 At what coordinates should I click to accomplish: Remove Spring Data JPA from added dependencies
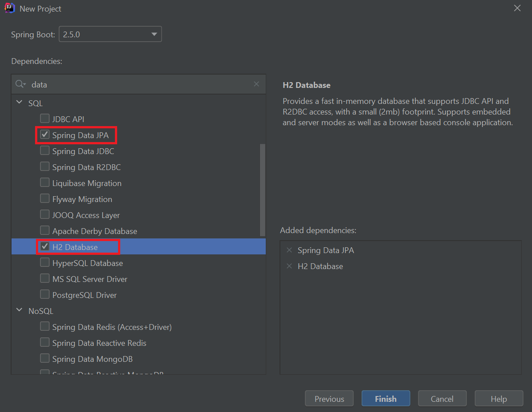(x=289, y=250)
